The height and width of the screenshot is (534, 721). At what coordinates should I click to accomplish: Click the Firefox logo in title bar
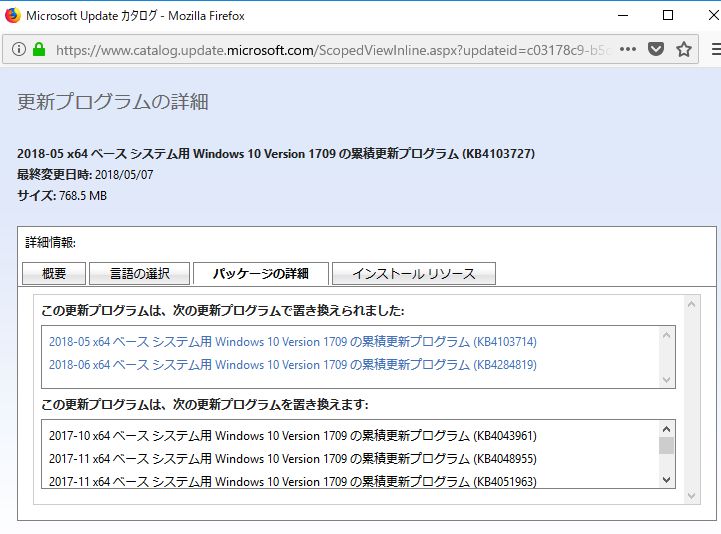click(x=12, y=15)
